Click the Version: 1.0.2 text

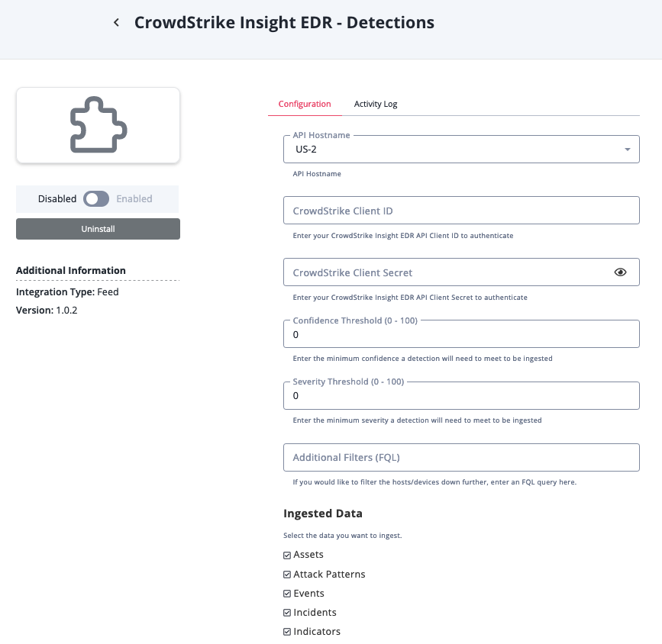click(x=47, y=311)
